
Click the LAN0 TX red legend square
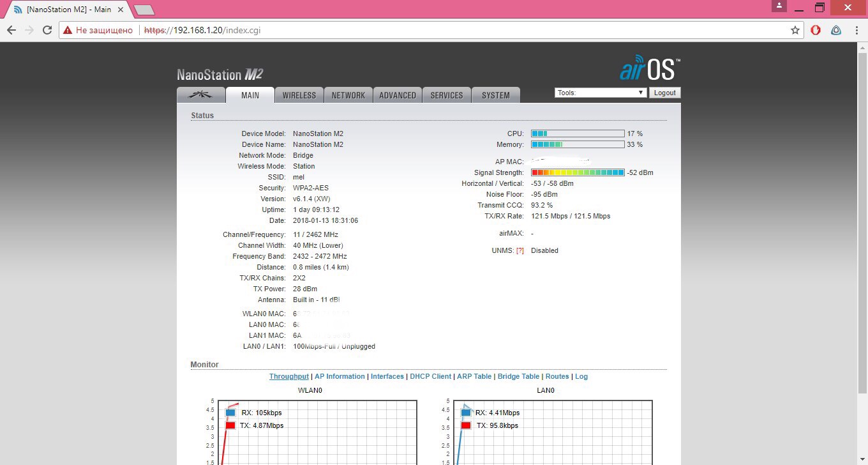point(466,425)
